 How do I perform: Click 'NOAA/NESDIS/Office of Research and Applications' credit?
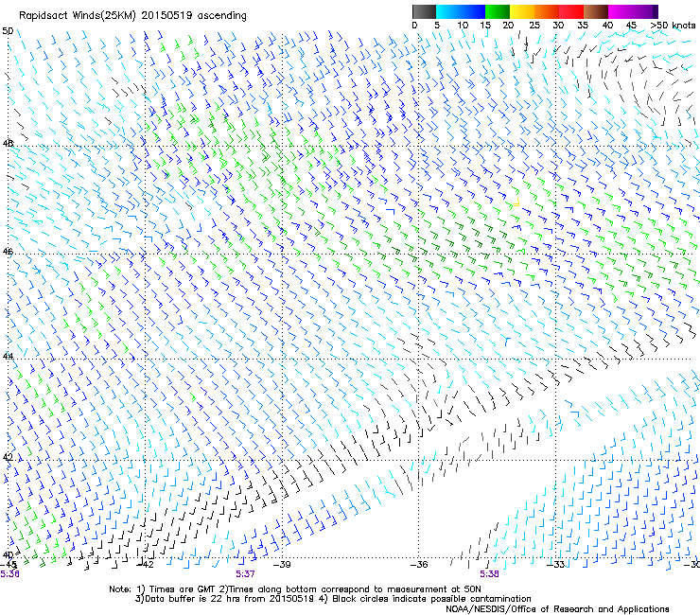[557, 609]
